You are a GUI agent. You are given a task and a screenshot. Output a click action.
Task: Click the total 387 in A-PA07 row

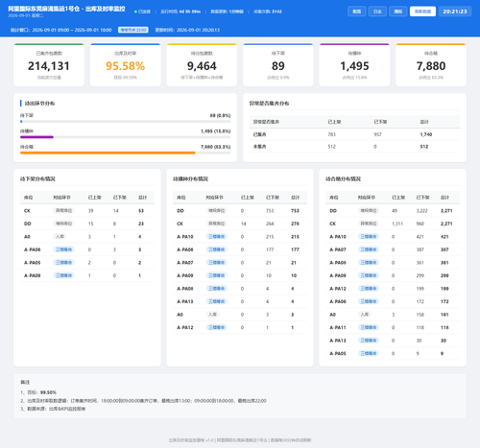click(444, 249)
